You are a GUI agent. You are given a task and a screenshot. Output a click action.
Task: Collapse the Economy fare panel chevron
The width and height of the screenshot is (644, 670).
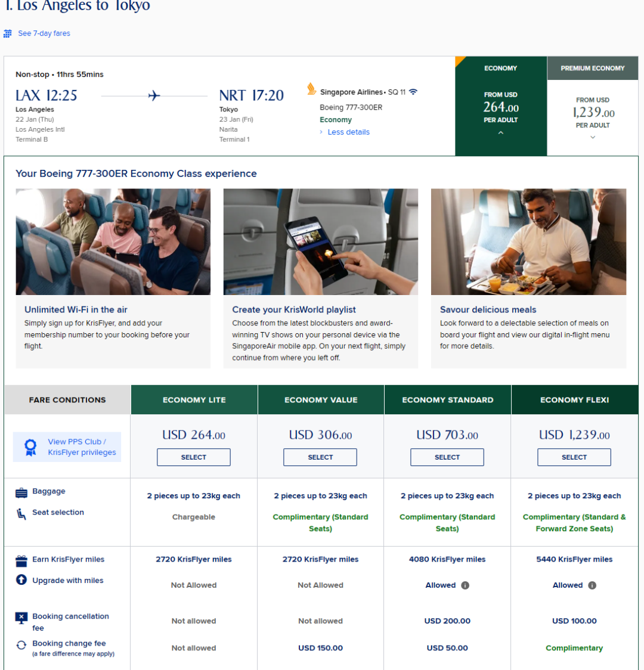(x=501, y=133)
